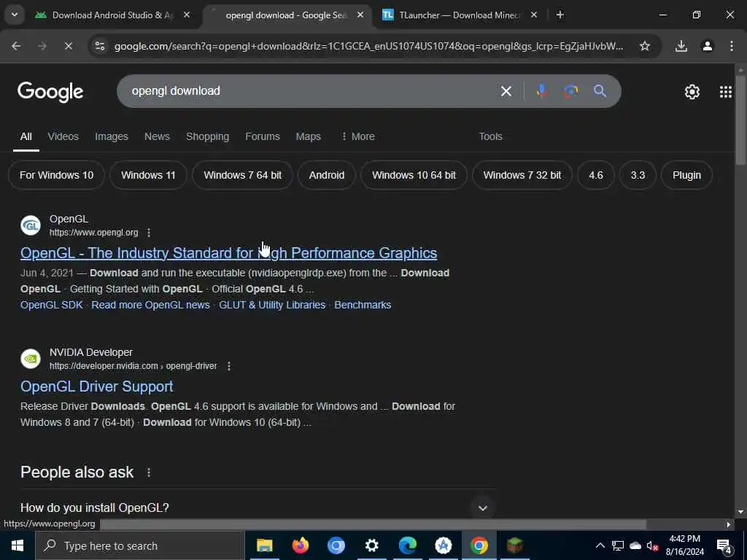Viewport: 747px width, 560px height.
Task: Apply the Android chip
Action: [x=326, y=175]
